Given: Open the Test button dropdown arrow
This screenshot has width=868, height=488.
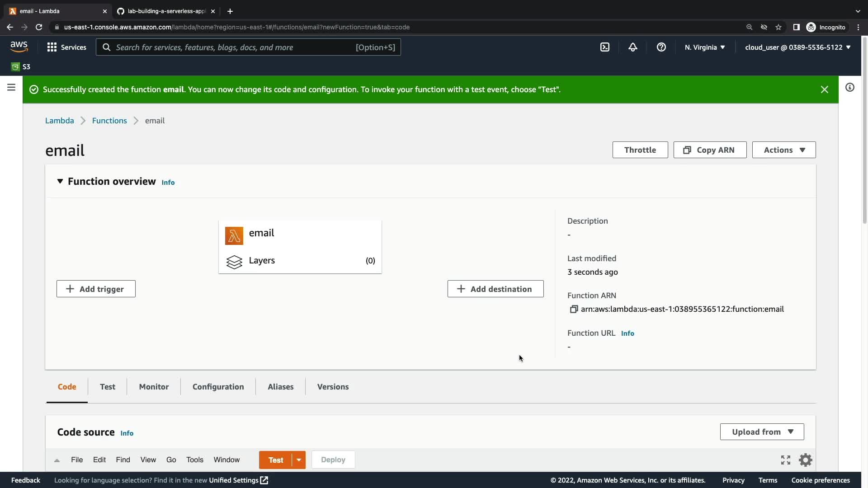Looking at the screenshot, I should click(x=299, y=460).
